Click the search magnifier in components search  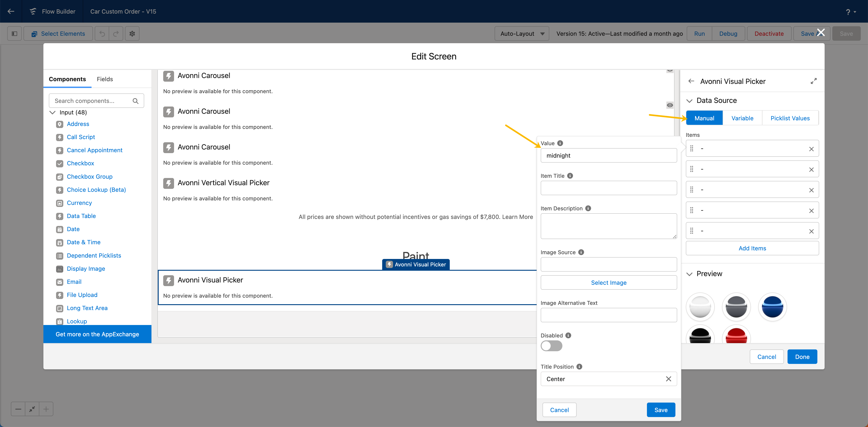tap(135, 101)
